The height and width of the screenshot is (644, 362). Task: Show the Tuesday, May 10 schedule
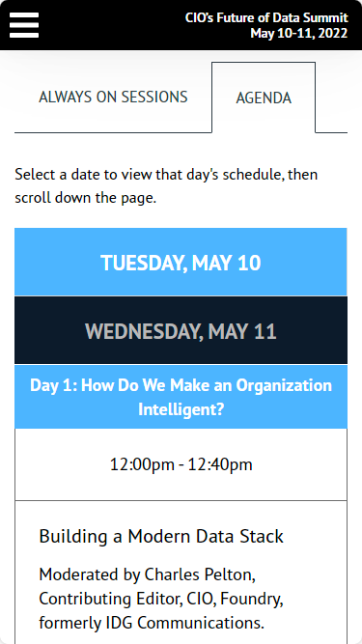[181, 262]
